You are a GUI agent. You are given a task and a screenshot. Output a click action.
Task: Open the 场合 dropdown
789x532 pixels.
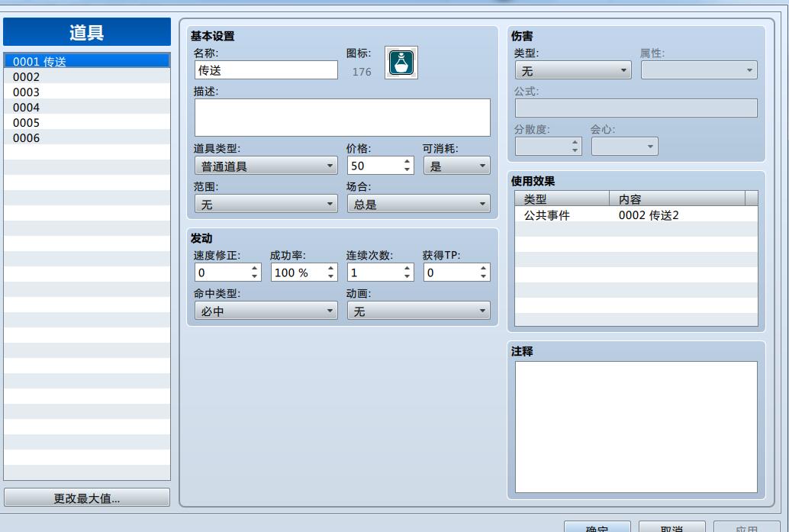[x=419, y=204]
